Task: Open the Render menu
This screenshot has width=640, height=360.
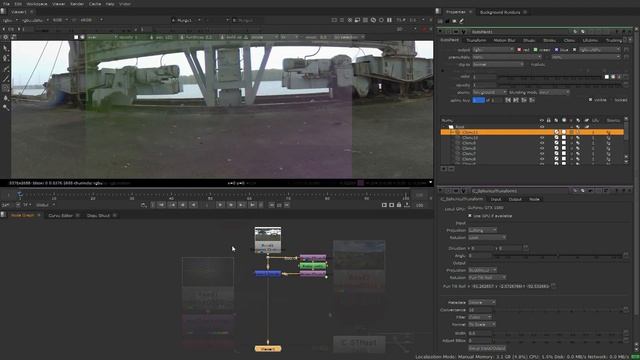Action: pos(77,4)
